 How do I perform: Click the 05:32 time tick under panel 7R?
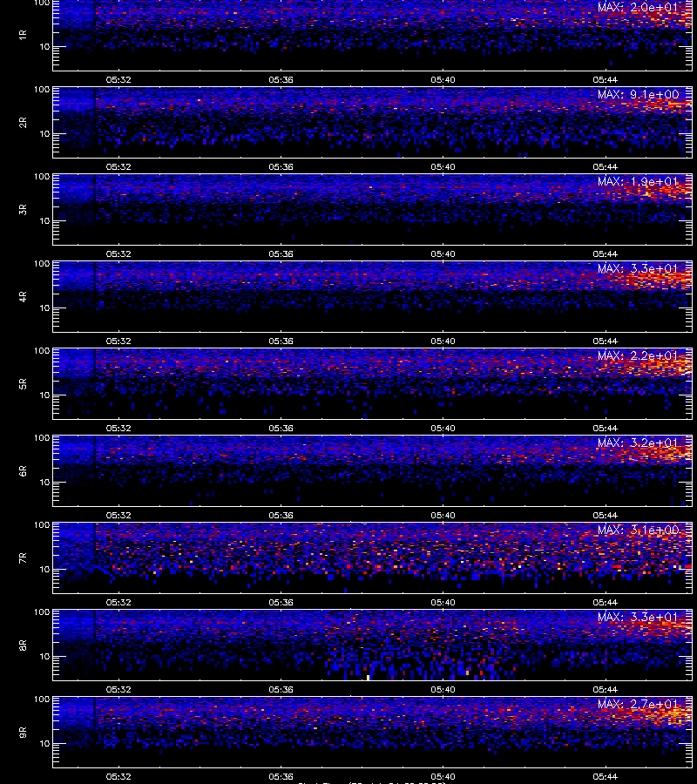coord(118,602)
